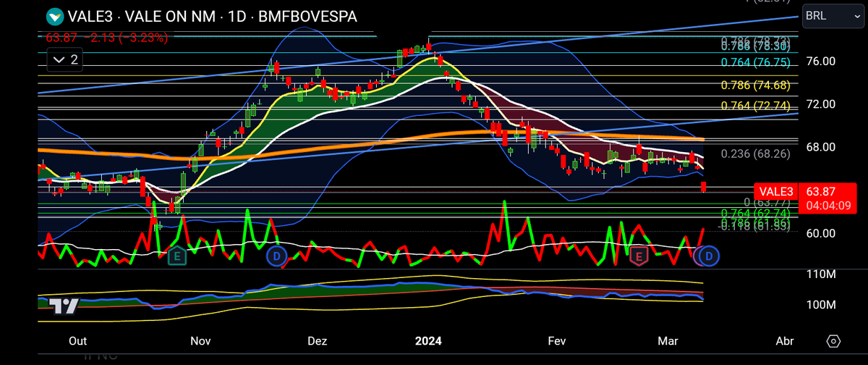The width and height of the screenshot is (868, 365).
Task: Open the BRL currency dropdown
Action: [832, 15]
